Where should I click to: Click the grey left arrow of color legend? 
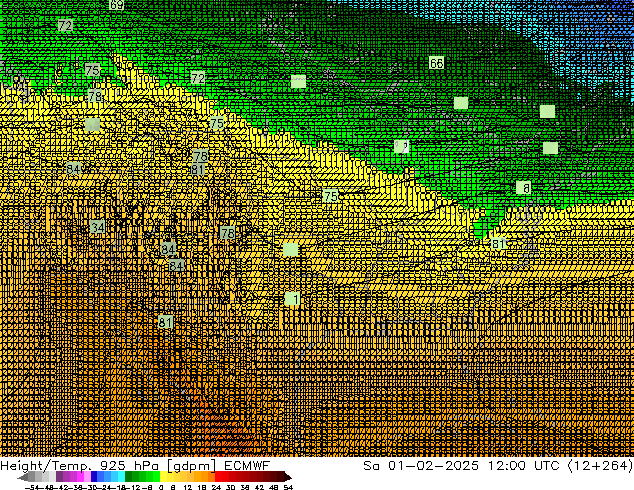pos(22,477)
